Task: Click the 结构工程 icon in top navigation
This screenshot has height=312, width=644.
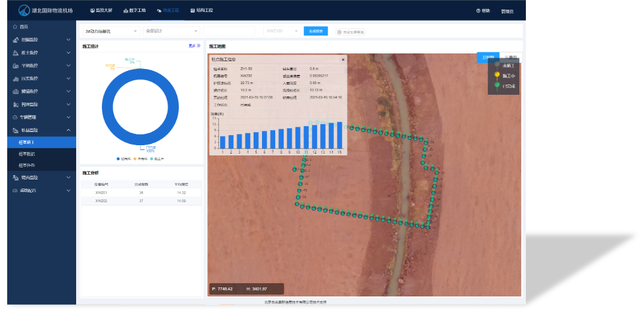Action: (x=192, y=11)
